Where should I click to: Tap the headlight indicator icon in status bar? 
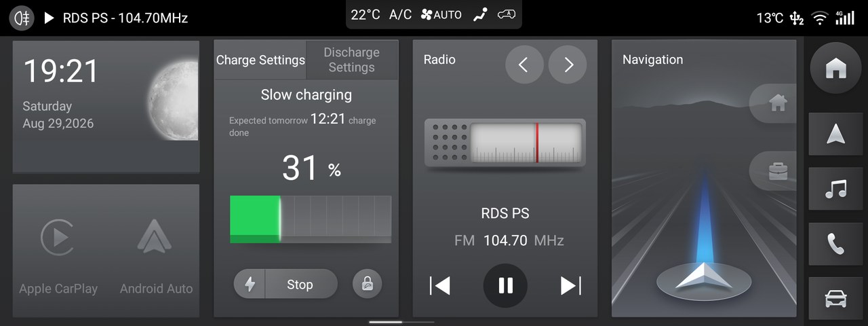(x=21, y=18)
